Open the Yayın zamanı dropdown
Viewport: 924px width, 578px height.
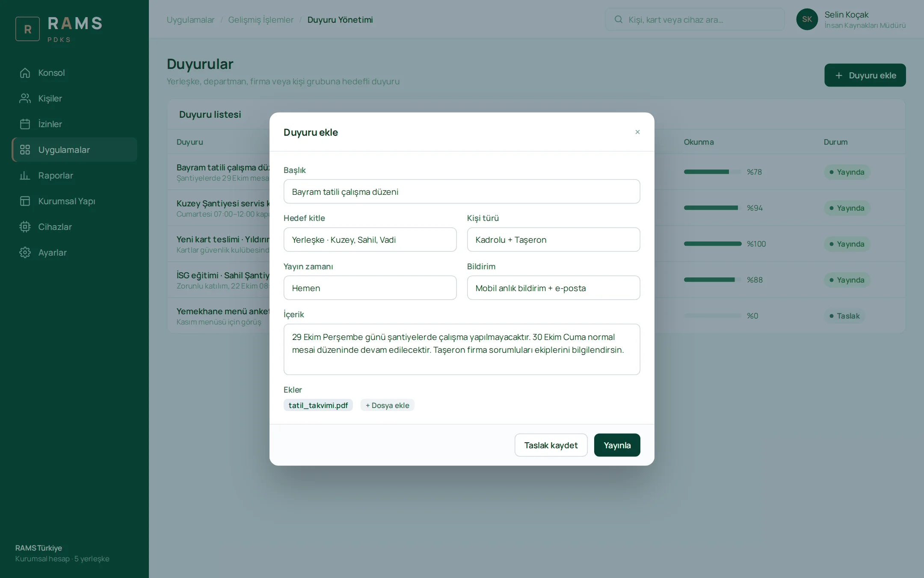(x=370, y=288)
